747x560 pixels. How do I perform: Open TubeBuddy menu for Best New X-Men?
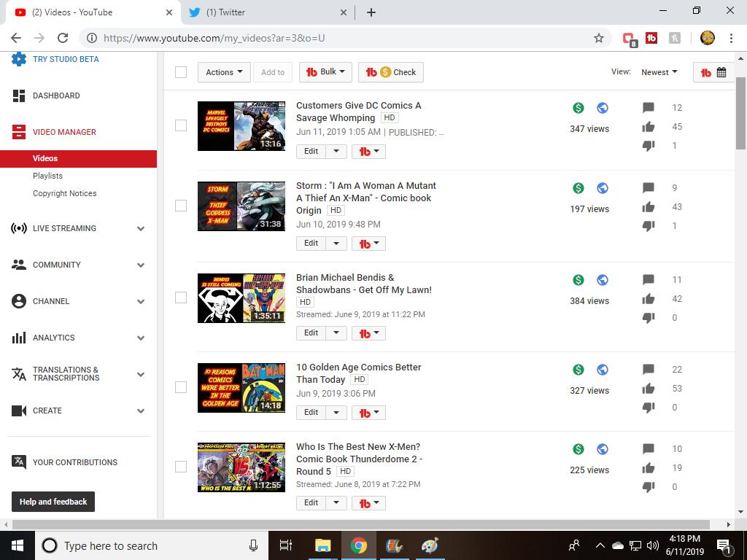368,503
